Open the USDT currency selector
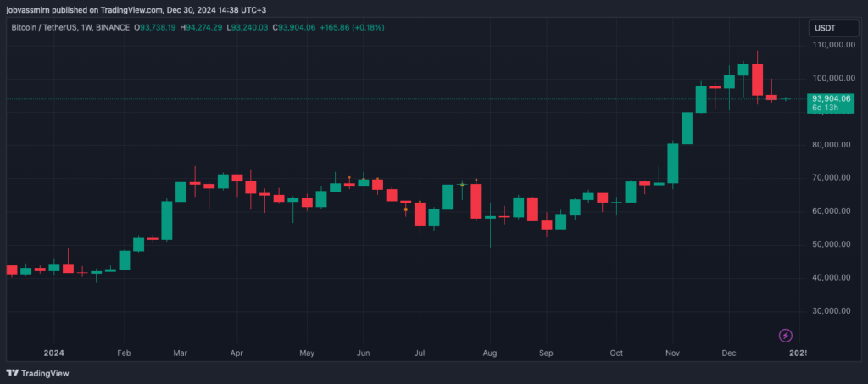Screen dimensions: 868x384 pos(825,28)
